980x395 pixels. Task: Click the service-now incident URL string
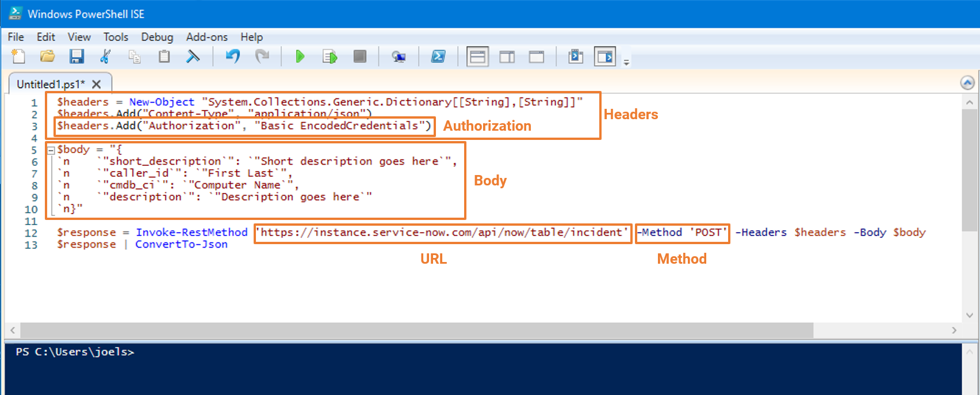click(442, 232)
